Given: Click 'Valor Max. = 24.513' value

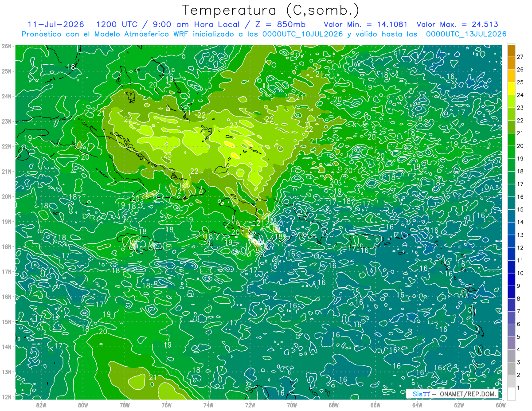Looking at the screenshot, I should (x=457, y=24).
